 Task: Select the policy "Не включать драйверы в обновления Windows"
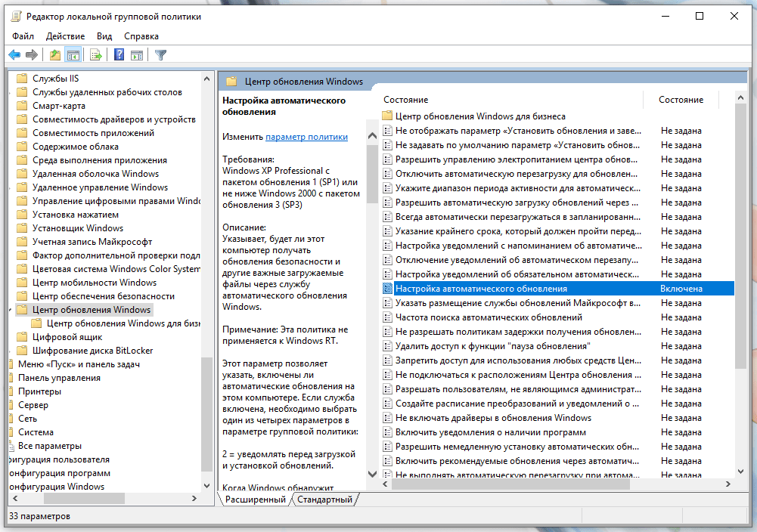tap(493, 418)
